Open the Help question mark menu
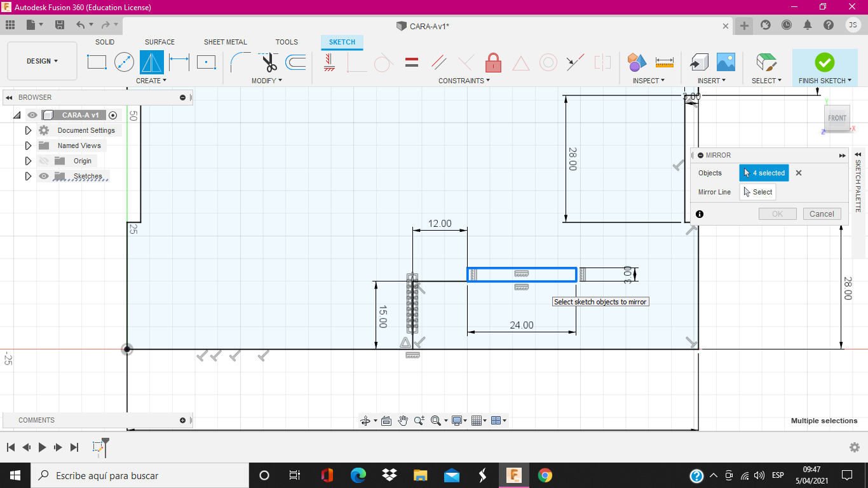This screenshot has width=868, height=488. [829, 25]
